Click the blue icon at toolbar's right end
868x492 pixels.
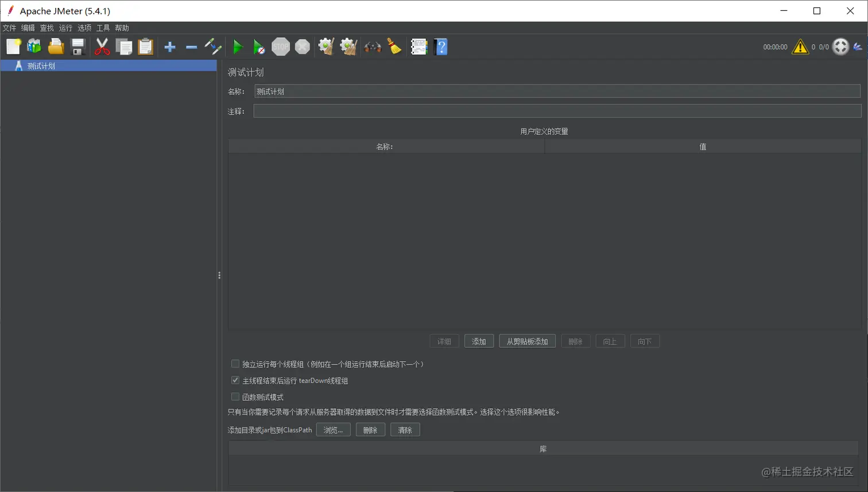[x=858, y=47]
